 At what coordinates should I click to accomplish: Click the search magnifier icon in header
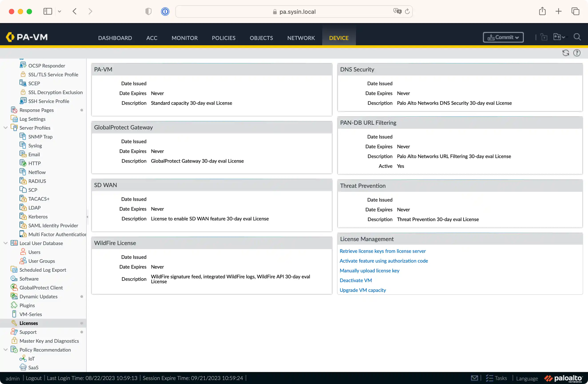[x=577, y=37]
